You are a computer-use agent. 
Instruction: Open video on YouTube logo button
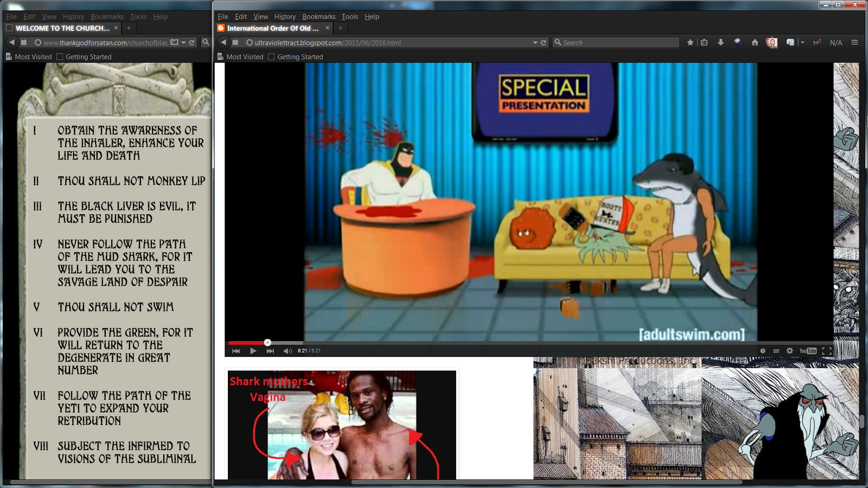click(808, 351)
